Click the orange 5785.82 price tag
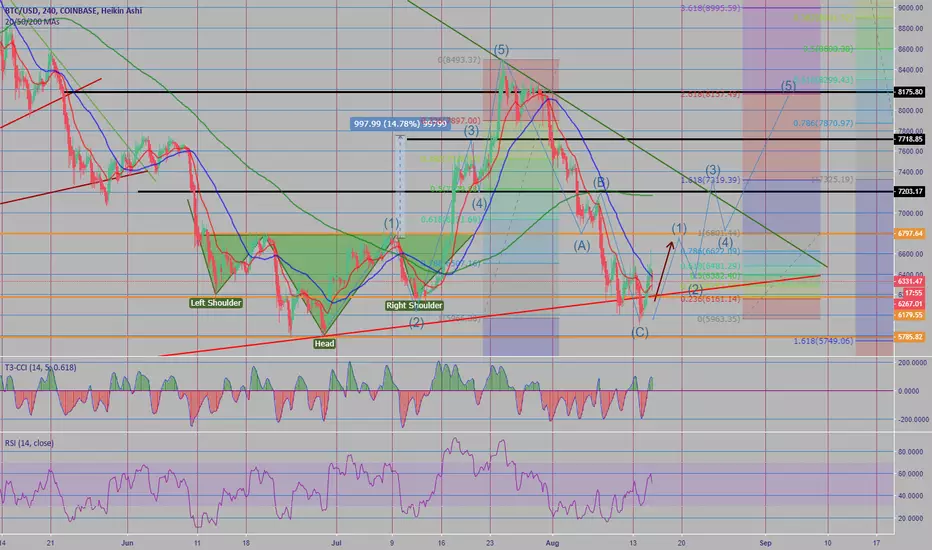Image resolution: width=932 pixels, height=550 pixels. [909, 337]
